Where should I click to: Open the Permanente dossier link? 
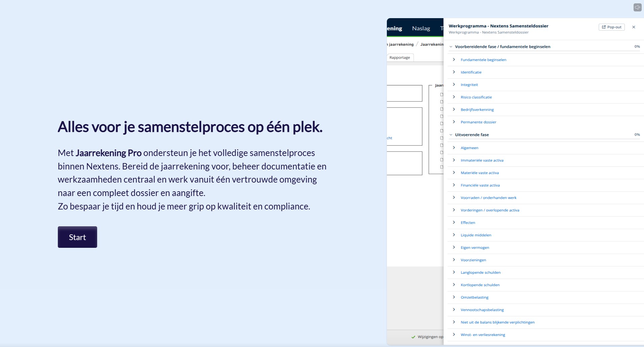click(x=478, y=122)
